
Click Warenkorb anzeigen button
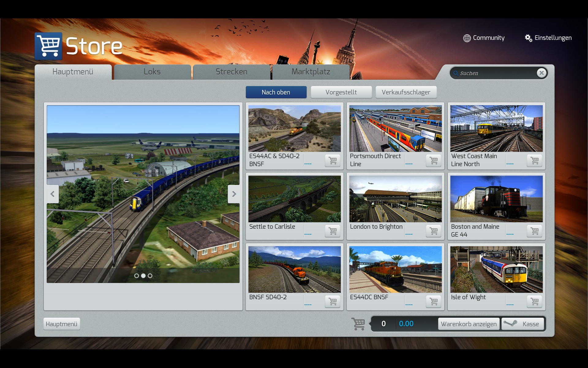click(469, 324)
